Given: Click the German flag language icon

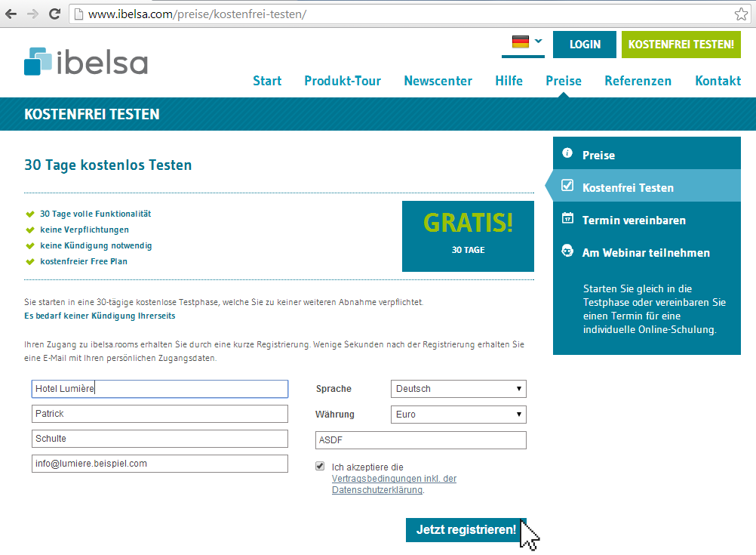Looking at the screenshot, I should pyautogui.click(x=521, y=42).
